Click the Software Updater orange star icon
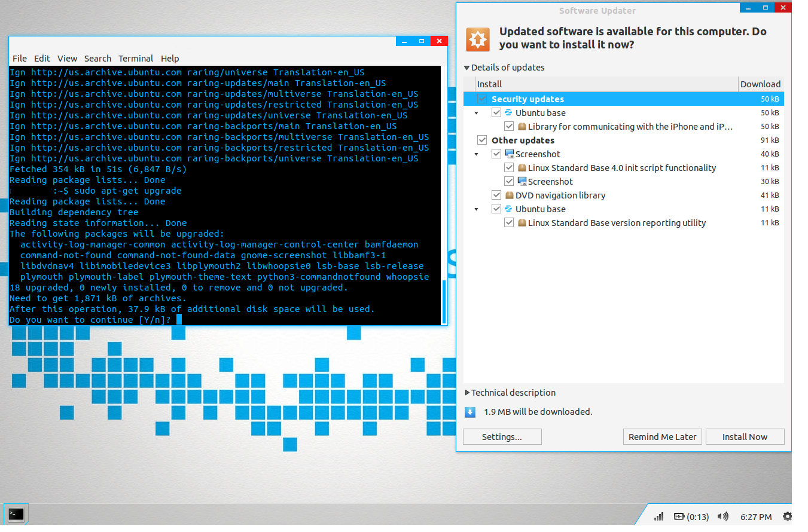Screen dimensions: 808x532 point(478,39)
